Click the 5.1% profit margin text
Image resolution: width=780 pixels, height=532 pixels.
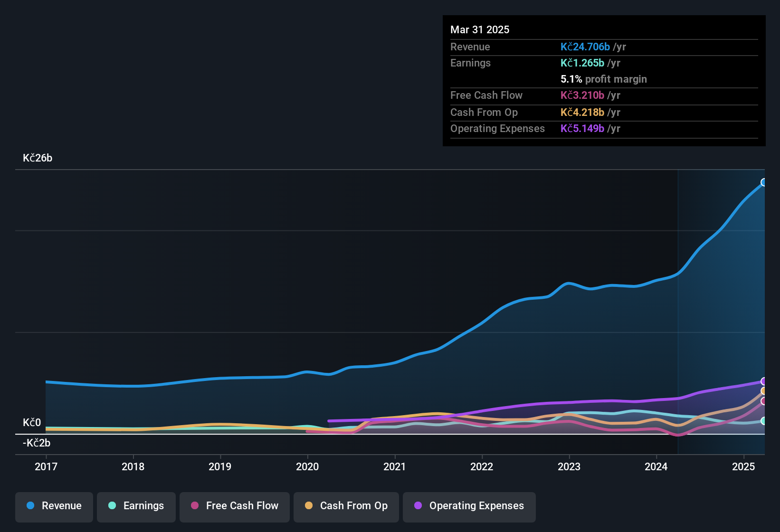coord(603,79)
